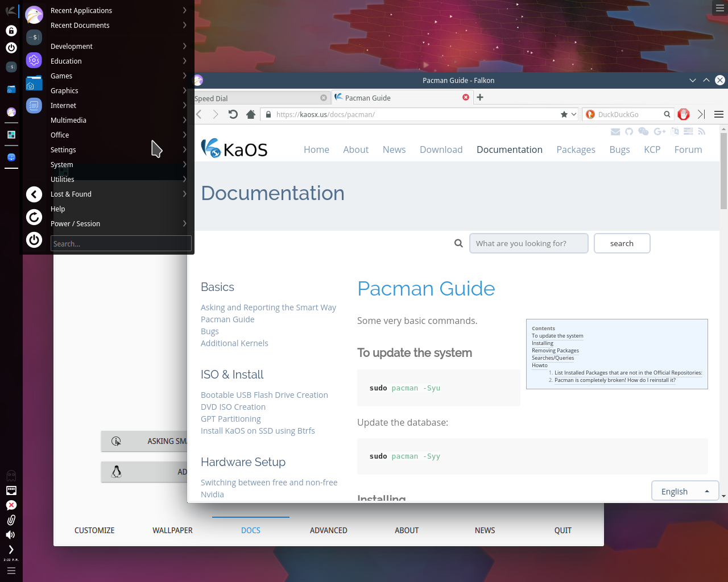The width and height of the screenshot is (728, 582).
Task: Open the English language dropdown
Action: (x=685, y=491)
